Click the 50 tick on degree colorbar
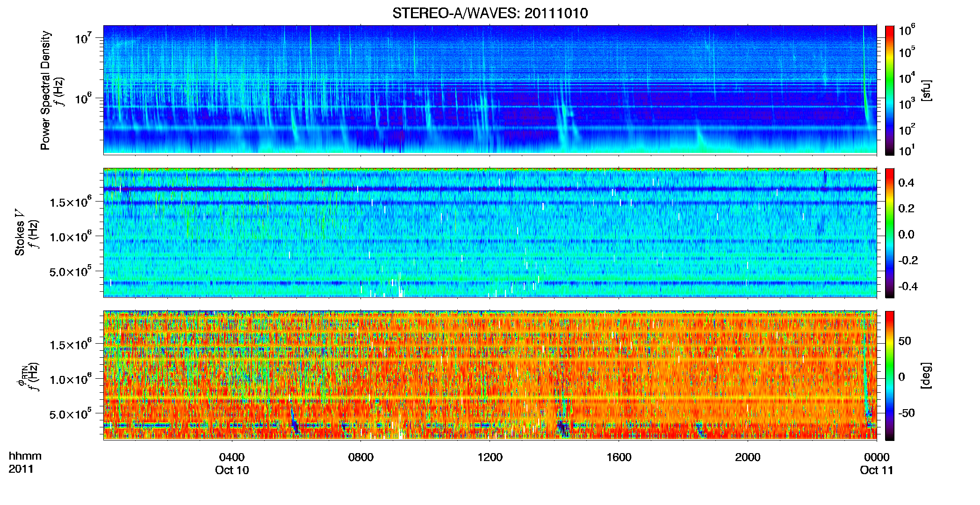Viewport: 980px width, 505px height. click(x=905, y=341)
